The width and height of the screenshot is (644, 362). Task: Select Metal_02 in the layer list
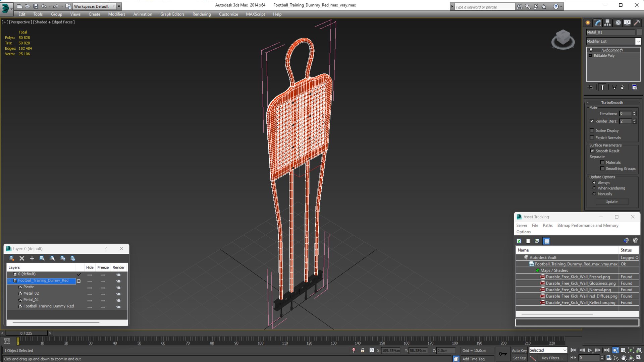pyautogui.click(x=31, y=293)
